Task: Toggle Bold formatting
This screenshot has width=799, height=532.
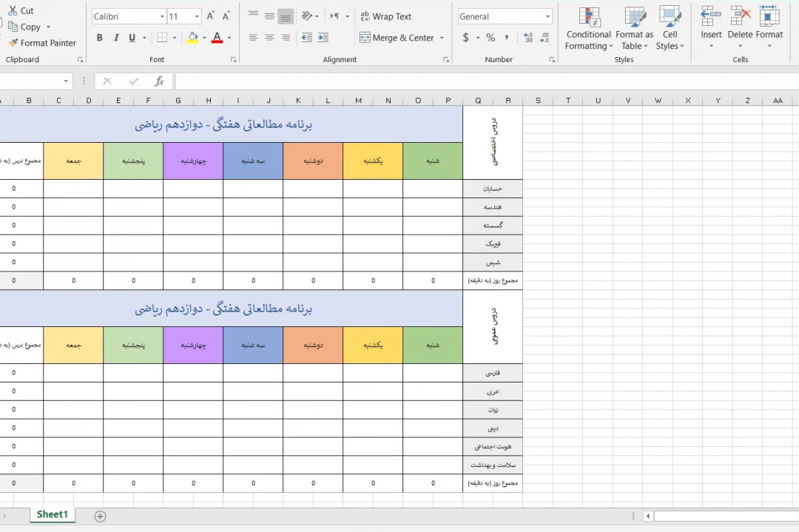Action: pyautogui.click(x=100, y=38)
